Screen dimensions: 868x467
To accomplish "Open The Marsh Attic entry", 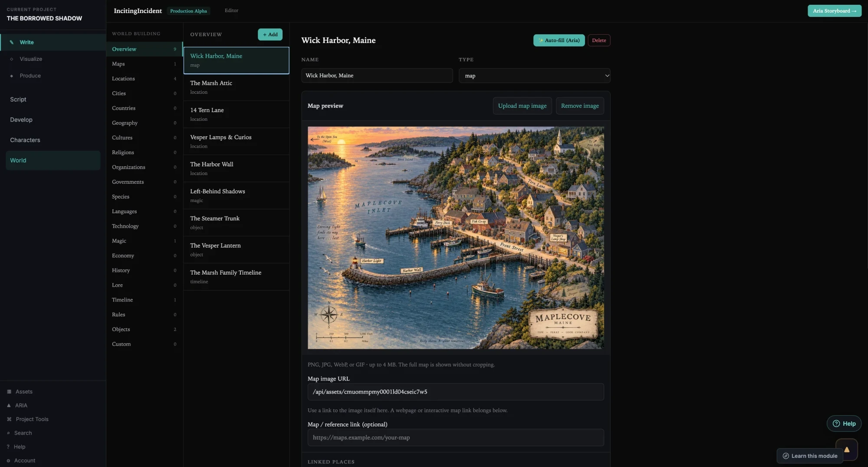I will click(237, 87).
